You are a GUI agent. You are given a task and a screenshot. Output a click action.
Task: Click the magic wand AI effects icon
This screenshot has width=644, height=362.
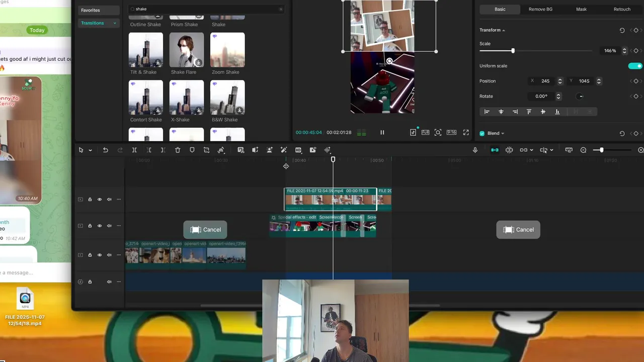[284, 150]
